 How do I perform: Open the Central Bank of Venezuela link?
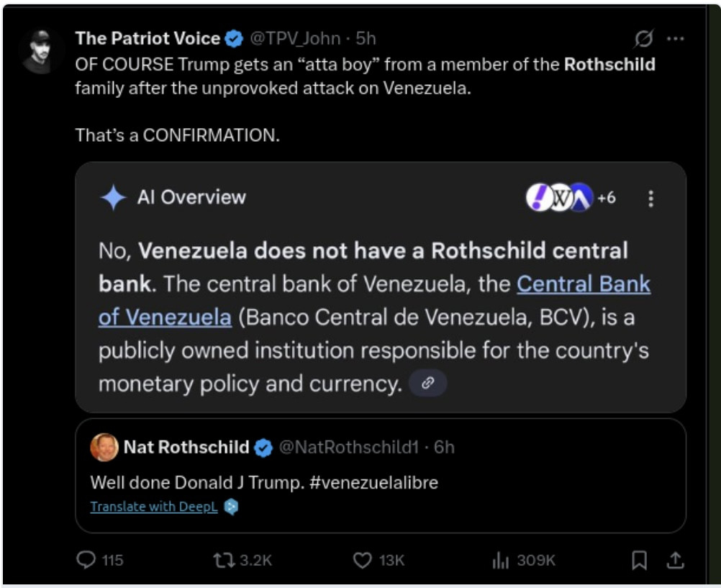pos(583,284)
